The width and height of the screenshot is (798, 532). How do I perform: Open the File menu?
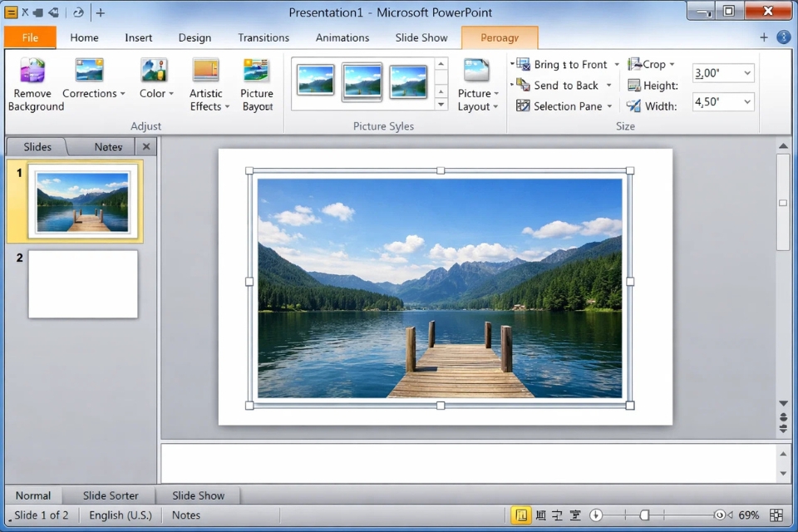30,37
